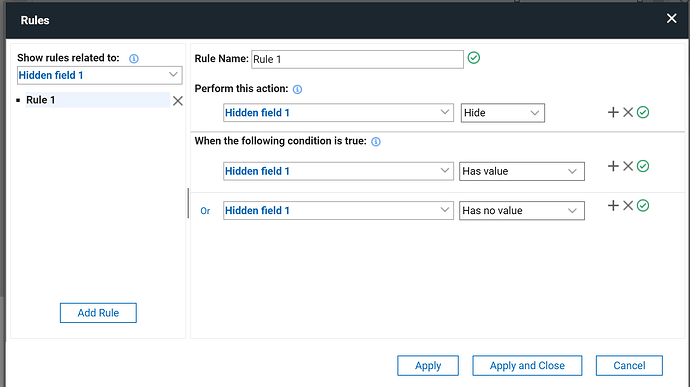Open 'Show rules related to' Hidden field 1 dropdown
Screen dimensions: 690x387
point(100,75)
